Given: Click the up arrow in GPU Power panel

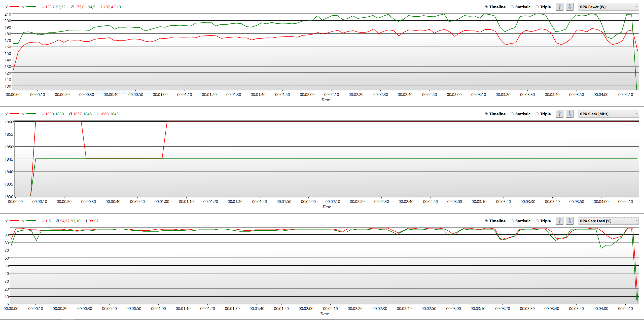Looking at the screenshot, I should coord(559,7).
